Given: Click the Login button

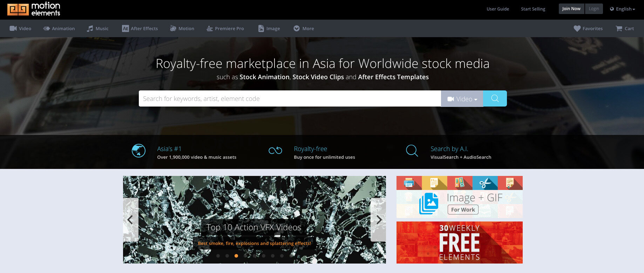Looking at the screenshot, I should click(594, 9).
